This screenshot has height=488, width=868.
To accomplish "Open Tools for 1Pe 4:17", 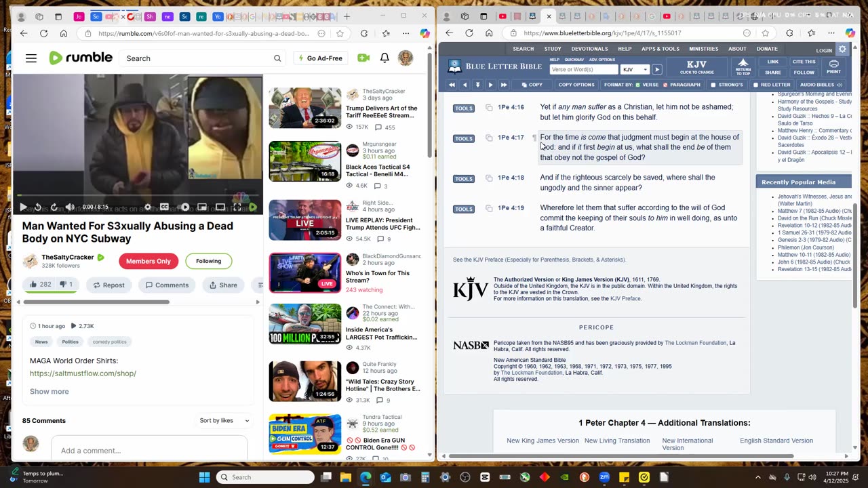I will [x=464, y=138].
